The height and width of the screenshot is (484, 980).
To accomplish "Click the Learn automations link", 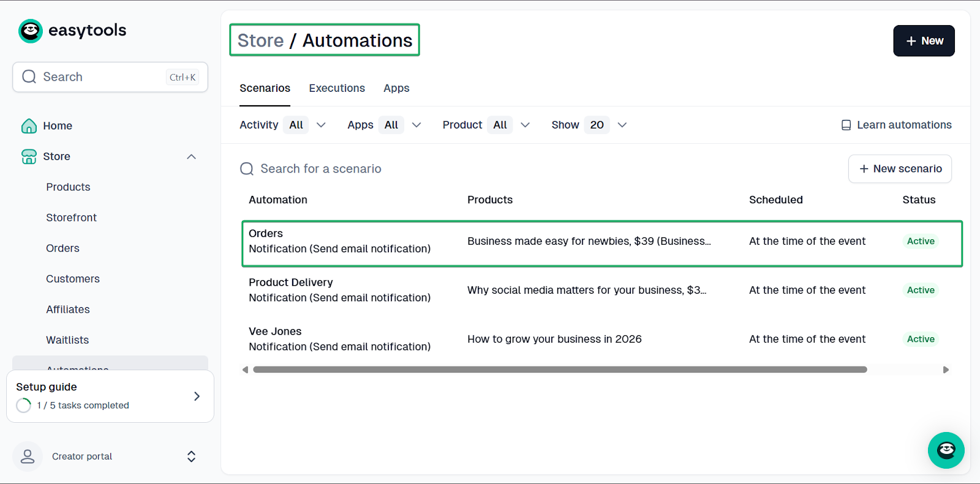I will coord(896,125).
